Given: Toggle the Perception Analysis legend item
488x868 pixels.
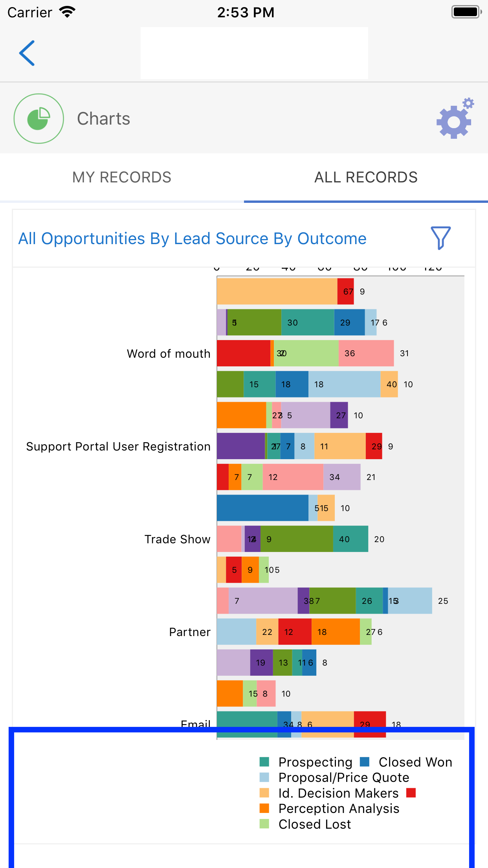Looking at the screenshot, I should [x=338, y=809].
